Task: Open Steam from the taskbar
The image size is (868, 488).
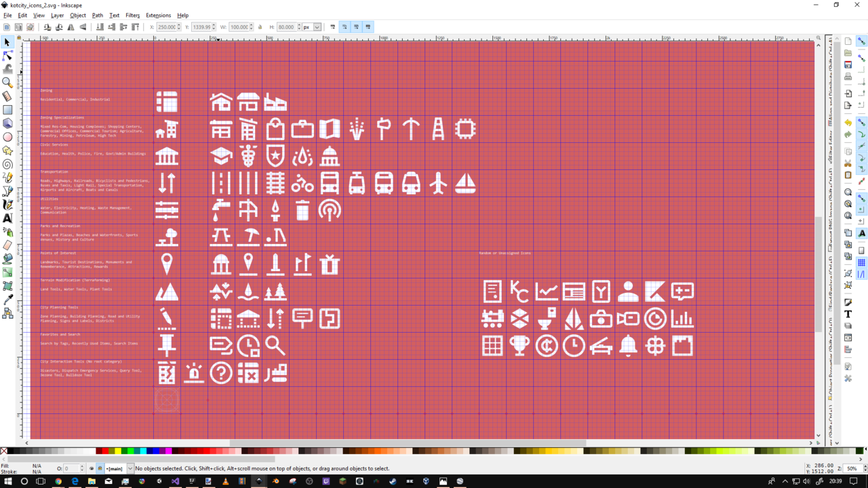Action: point(393,481)
